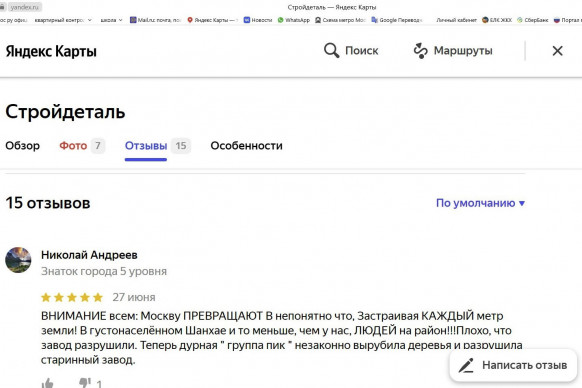The width and height of the screenshot is (582, 388).
Task: Open the Сбербанк bookmark
Action: (533, 20)
